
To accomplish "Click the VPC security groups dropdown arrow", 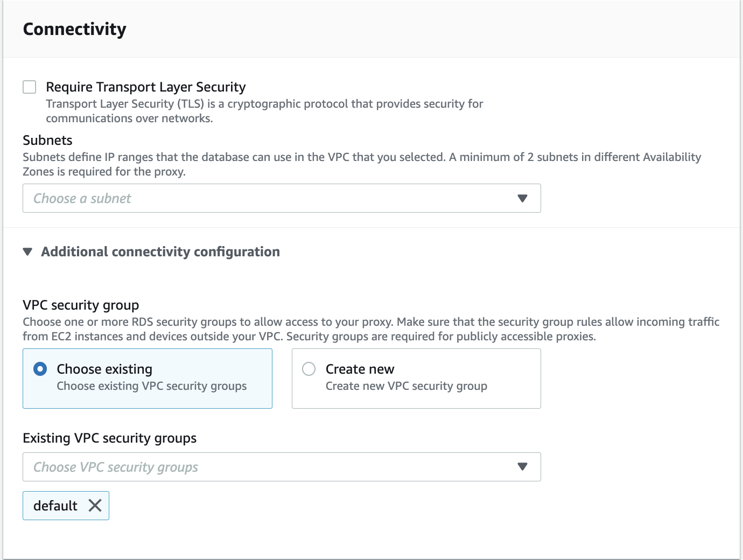I will click(522, 467).
